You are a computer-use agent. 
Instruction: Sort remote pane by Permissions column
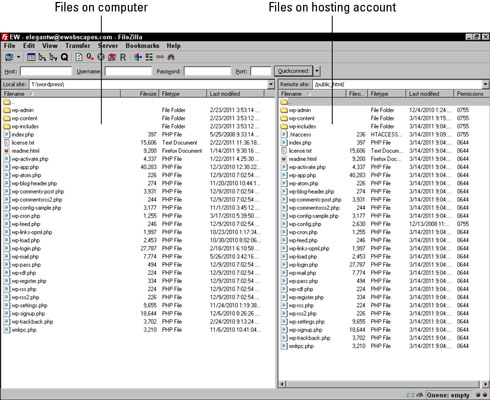pyautogui.click(x=470, y=94)
